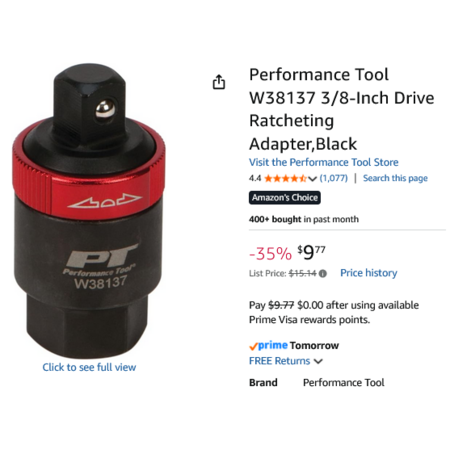
Task: Click the $9.77 price
Action: click(311, 252)
